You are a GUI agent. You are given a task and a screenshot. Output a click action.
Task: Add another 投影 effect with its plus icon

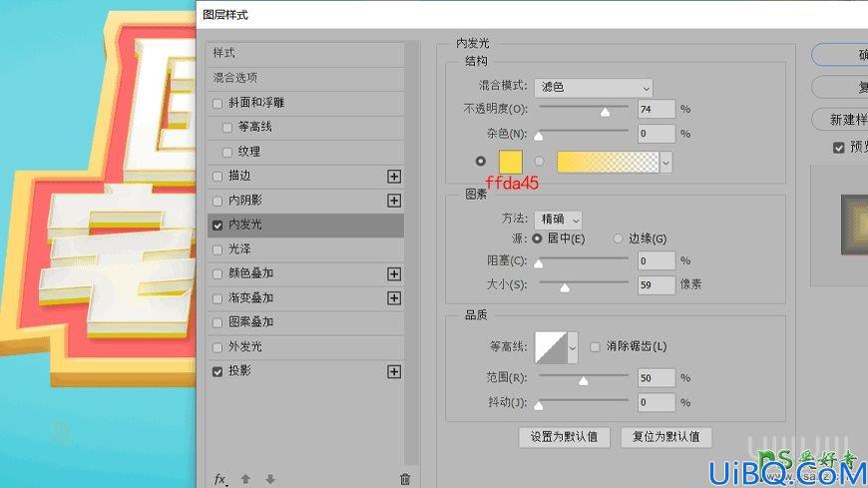(x=394, y=371)
